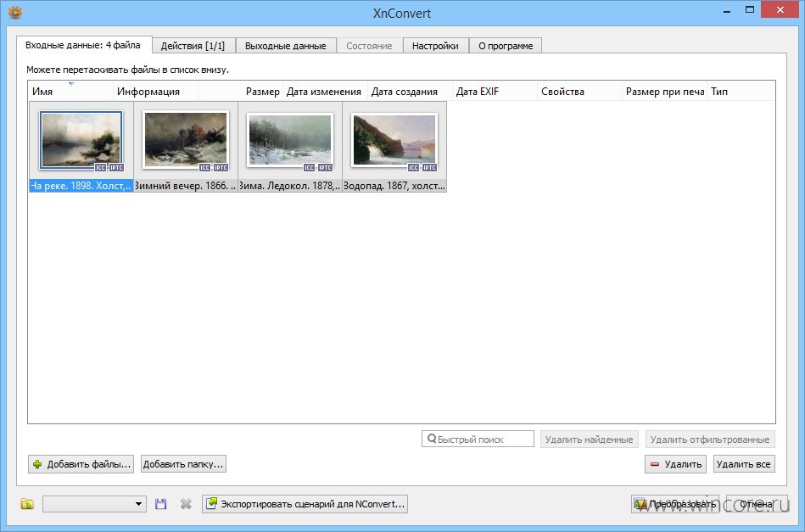
Task: Switch to the 'Входные данные: 4 файла' tab
Action: tap(84, 45)
